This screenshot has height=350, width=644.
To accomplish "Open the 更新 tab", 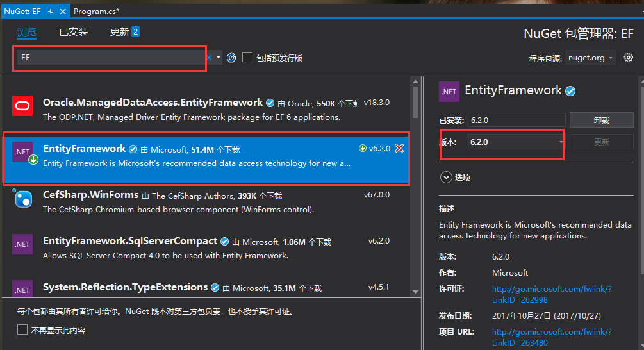I will coord(124,31).
